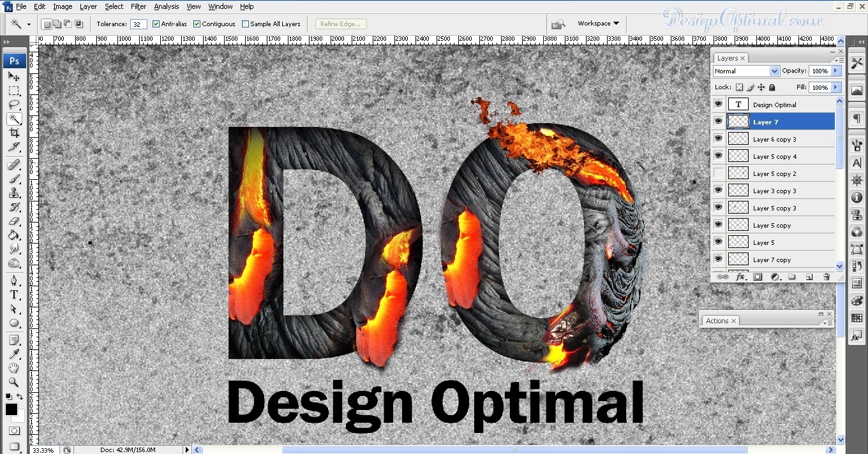Select the Clone Stamp tool
The height and width of the screenshot is (454, 868).
pyautogui.click(x=14, y=193)
